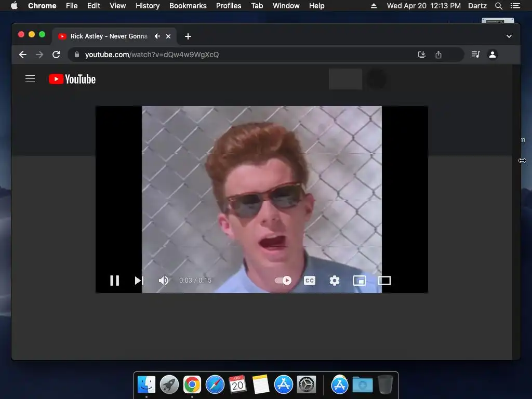Open Safari from the Dock
This screenshot has height=399, width=532.
point(215,385)
